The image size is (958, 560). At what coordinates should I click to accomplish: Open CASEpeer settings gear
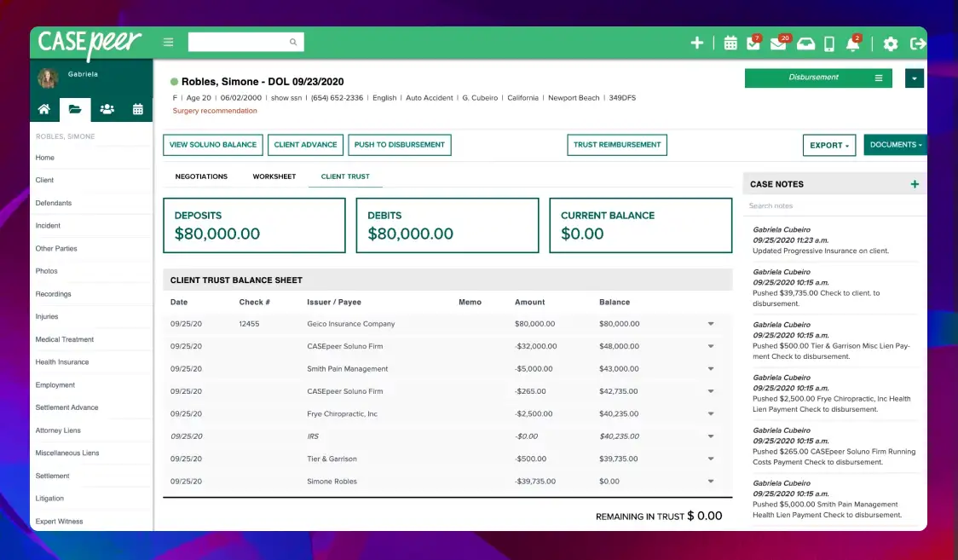890,43
